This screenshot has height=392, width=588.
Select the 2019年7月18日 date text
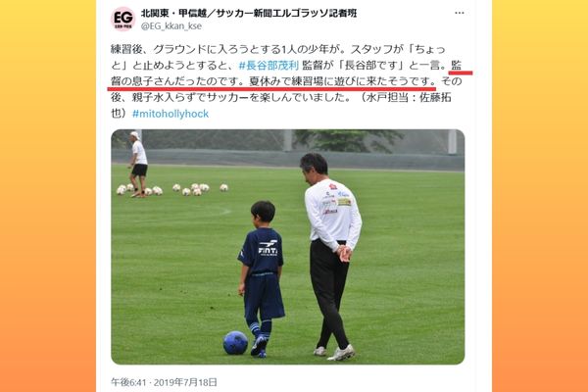pyautogui.click(x=185, y=382)
